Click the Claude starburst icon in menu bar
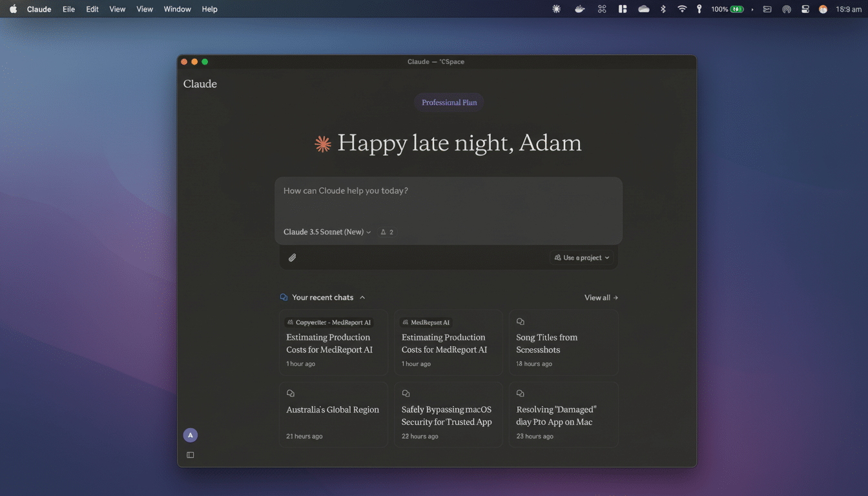The image size is (868, 496). coord(557,9)
